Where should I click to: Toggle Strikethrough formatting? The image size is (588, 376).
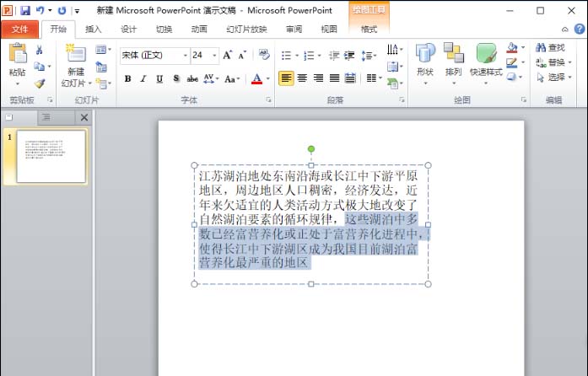192,78
